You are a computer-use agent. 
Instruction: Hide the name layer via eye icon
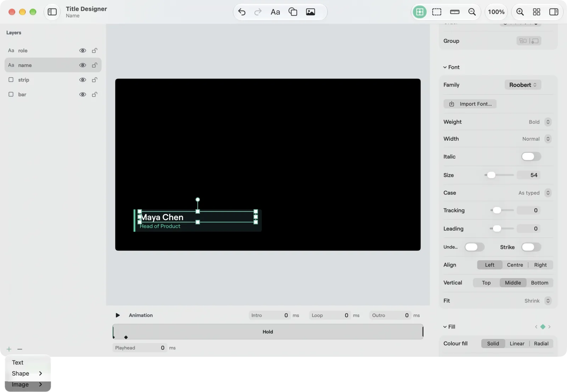coord(83,65)
